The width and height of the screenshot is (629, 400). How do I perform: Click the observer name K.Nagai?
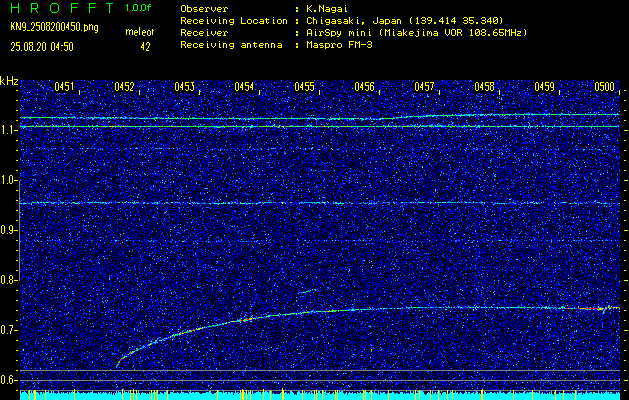point(327,9)
